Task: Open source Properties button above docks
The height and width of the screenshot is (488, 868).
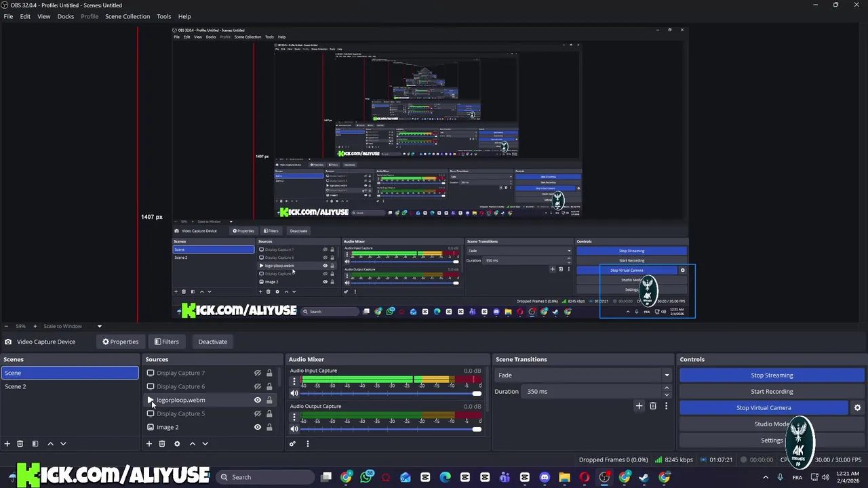Action: [120, 342]
